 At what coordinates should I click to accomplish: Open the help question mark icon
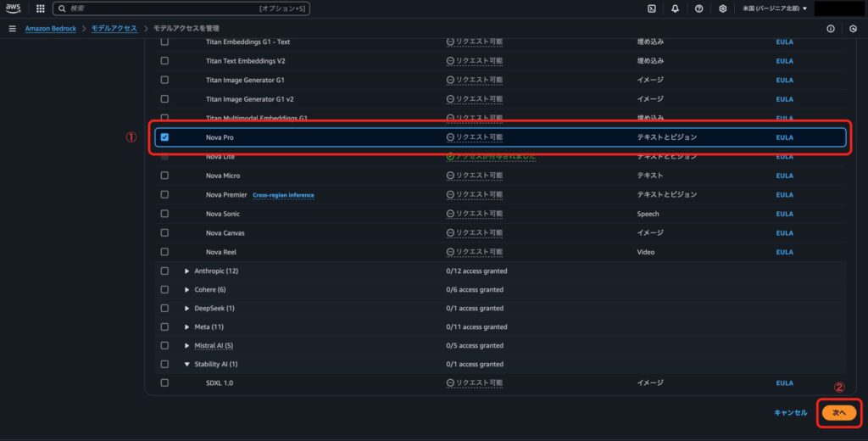tap(698, 8)
